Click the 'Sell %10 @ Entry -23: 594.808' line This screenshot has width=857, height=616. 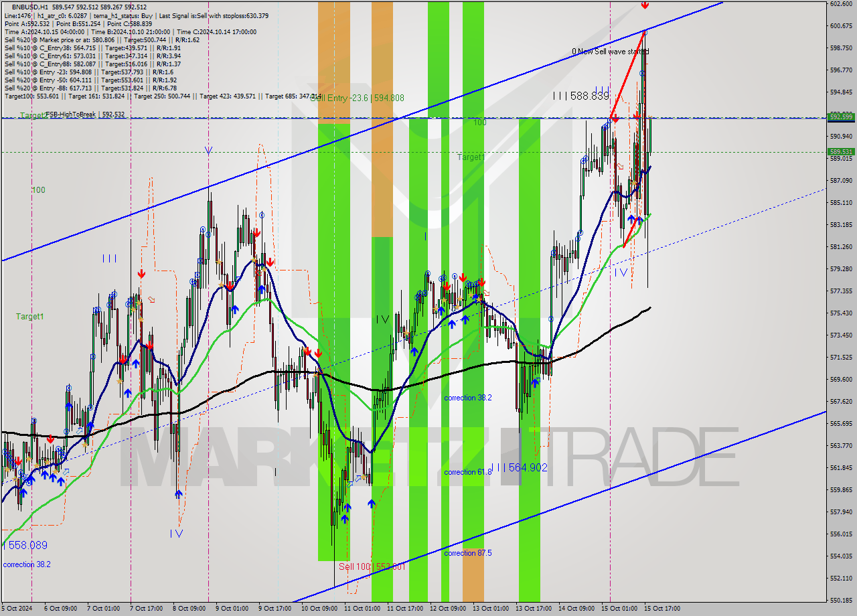click(89, 72)
